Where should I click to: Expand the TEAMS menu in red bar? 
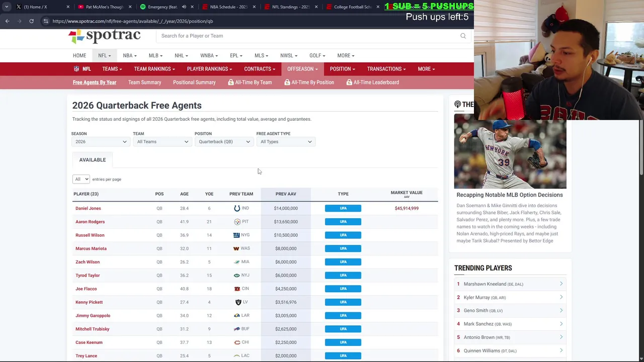click(x=112, y=69)
